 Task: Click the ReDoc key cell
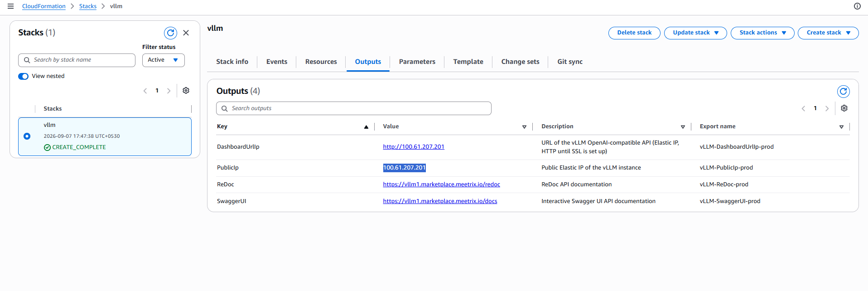[226, 184]
